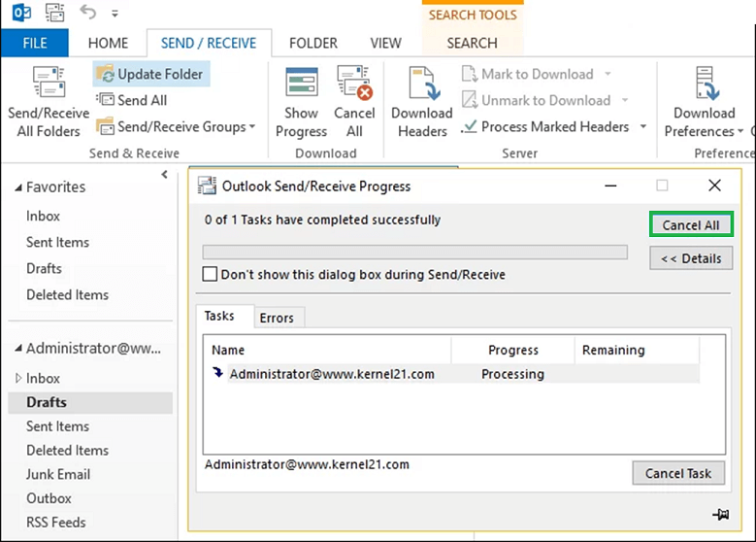This screenshot has width=756, height=542.
Task: Click the Processing status text
Action: (x=512, y=374)
